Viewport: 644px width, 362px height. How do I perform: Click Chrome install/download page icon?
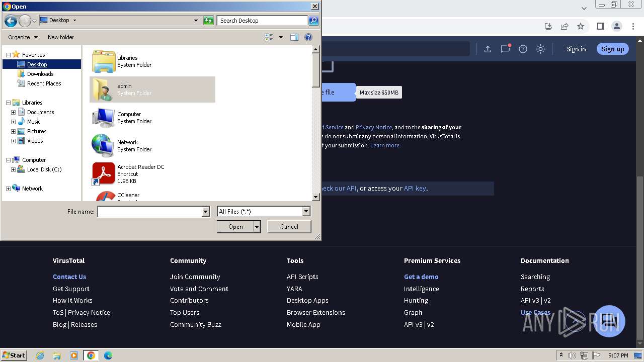click(548, 26)
